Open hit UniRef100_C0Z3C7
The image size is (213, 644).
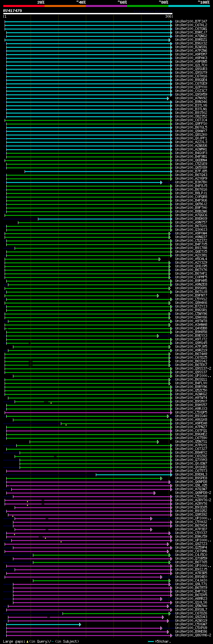(x=191, y=91)
